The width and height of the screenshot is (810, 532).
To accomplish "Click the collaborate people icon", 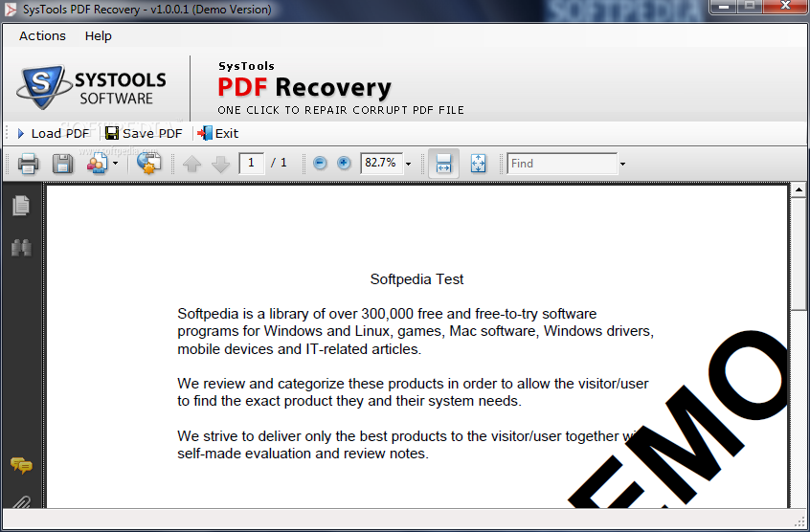I will pyautogui.click(x=97, y=164).
